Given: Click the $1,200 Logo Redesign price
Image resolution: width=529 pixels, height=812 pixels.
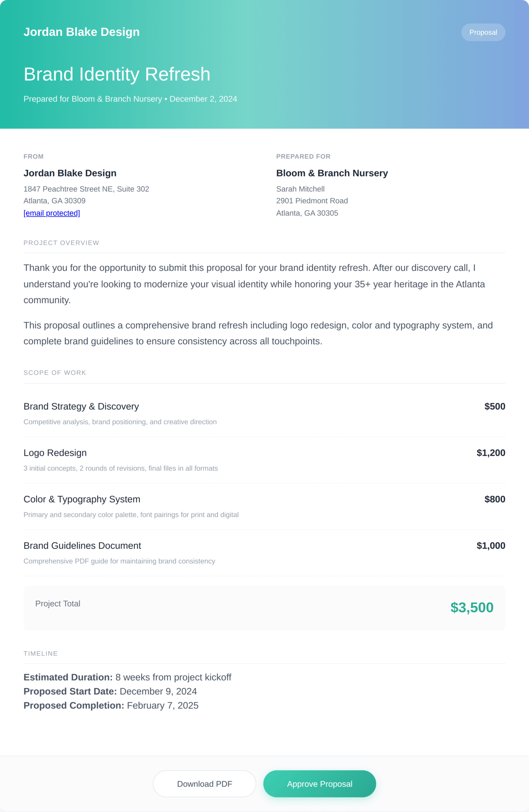Looking at the screenshot, I should [491, 453].
